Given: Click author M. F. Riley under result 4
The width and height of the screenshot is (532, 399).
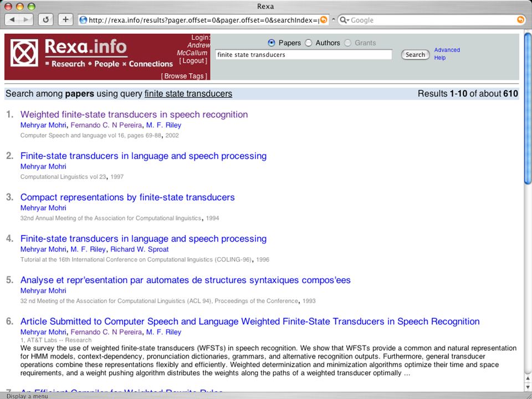Looking at the screenshot, I should [x=88, y=249].
